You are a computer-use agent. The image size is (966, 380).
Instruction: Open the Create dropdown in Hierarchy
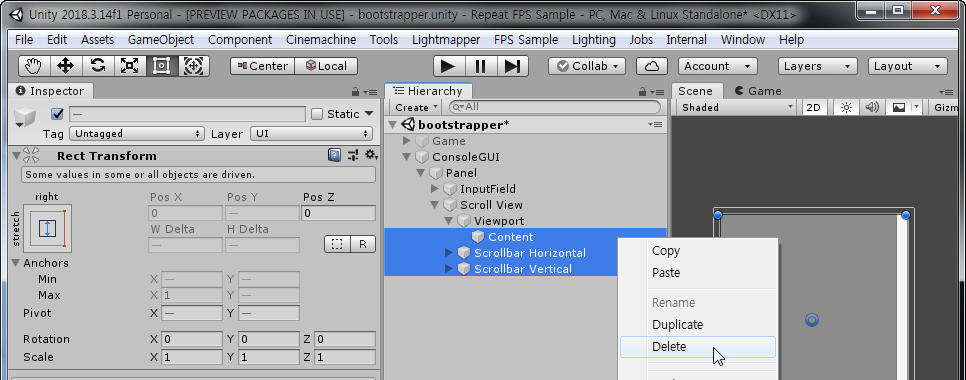(416, 107)
